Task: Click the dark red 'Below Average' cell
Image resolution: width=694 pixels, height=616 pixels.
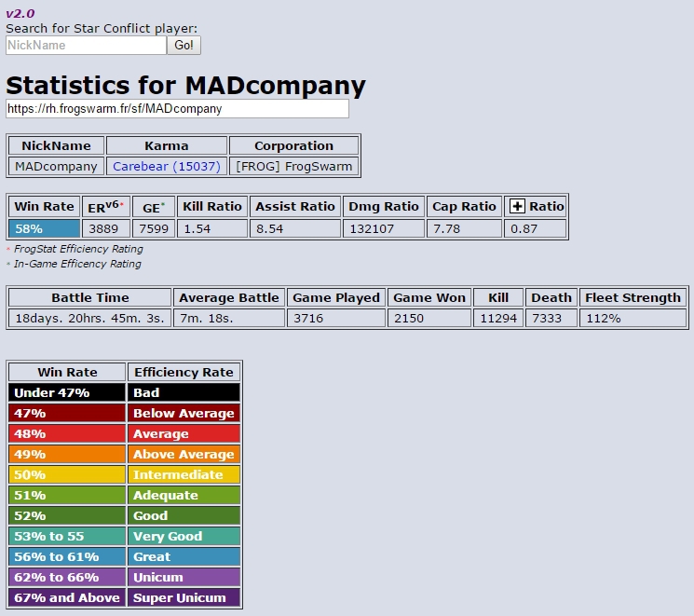Action: pos(184,413)
